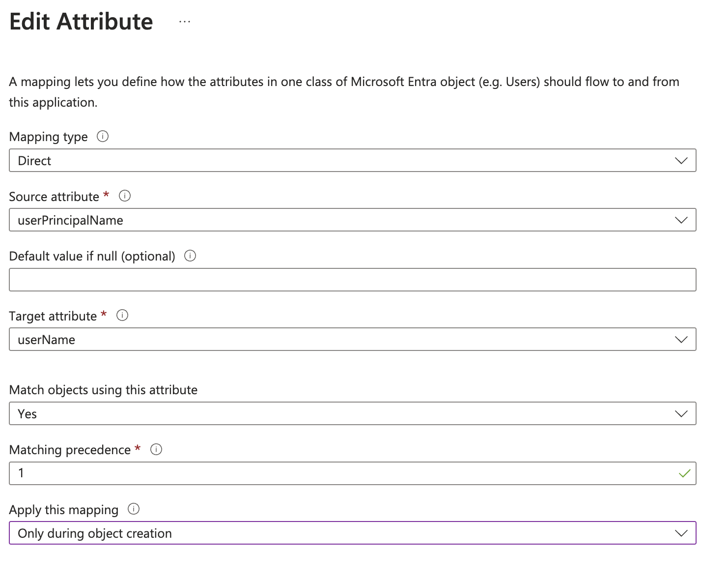
Task: Click the chevron arrow on Target attribute box
Action: 681,340
